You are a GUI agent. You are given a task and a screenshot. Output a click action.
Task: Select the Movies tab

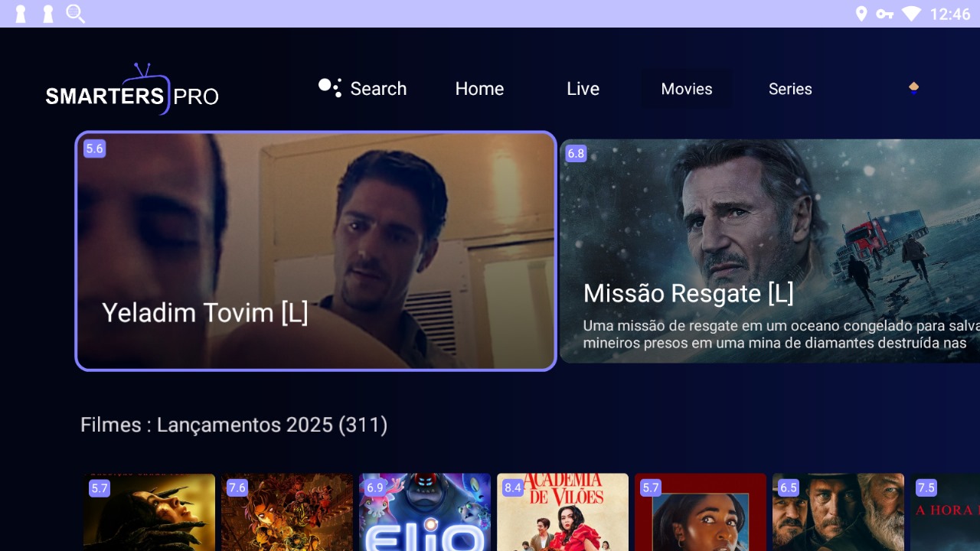[686, 89]
